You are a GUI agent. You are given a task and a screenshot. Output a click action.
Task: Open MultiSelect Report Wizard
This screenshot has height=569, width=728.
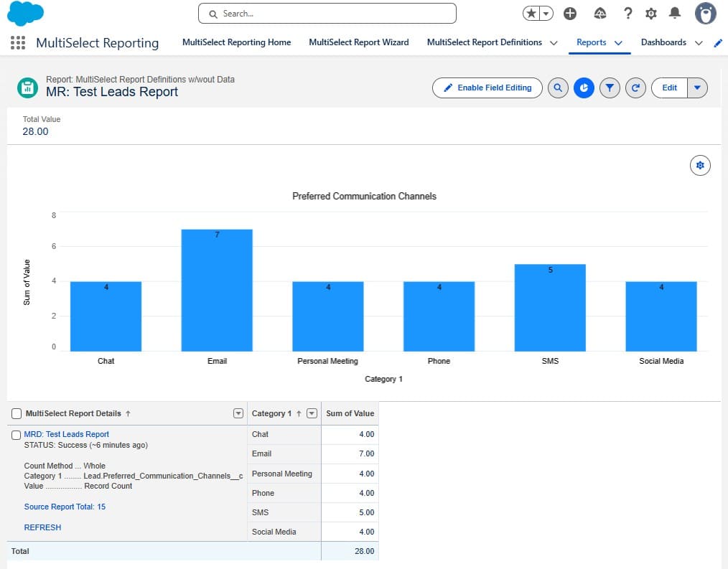359,42
